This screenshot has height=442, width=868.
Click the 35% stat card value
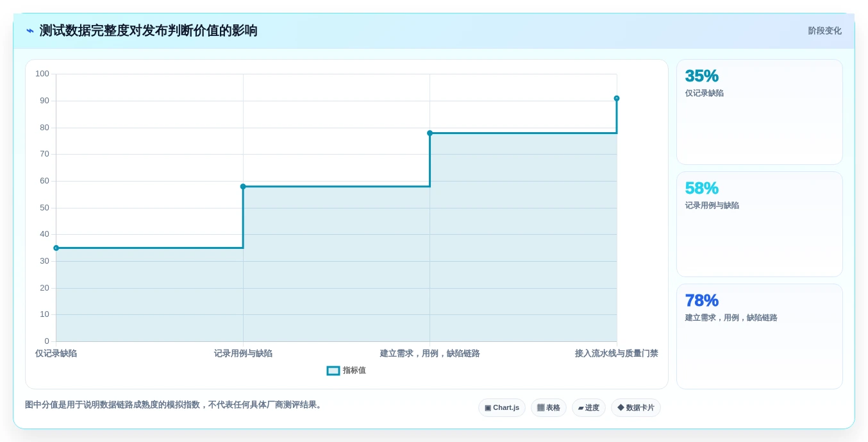(x=701, y=76)
